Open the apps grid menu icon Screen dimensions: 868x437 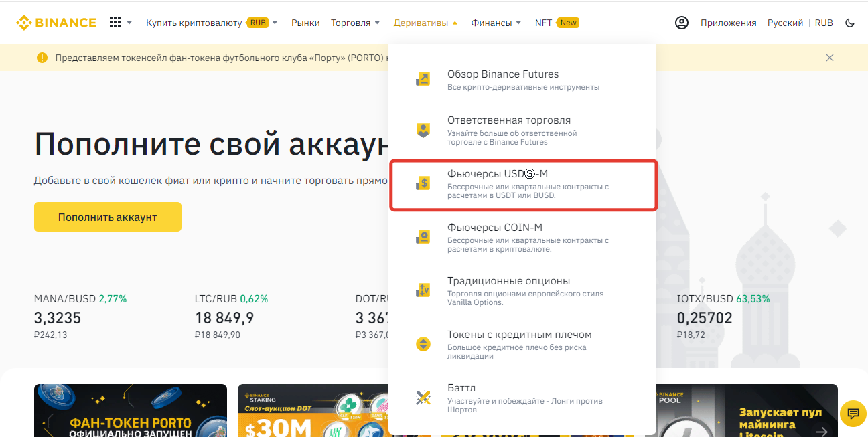point(115,23)
